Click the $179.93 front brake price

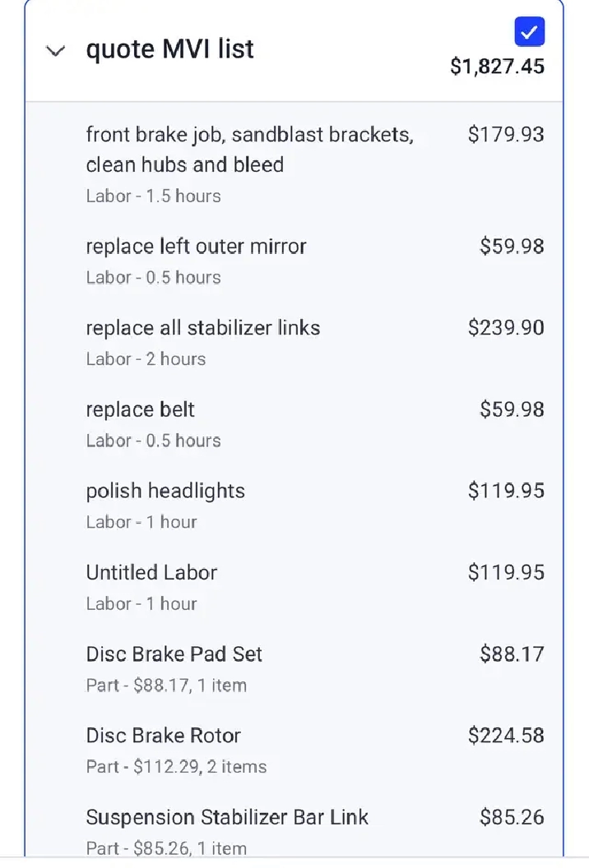506,135
